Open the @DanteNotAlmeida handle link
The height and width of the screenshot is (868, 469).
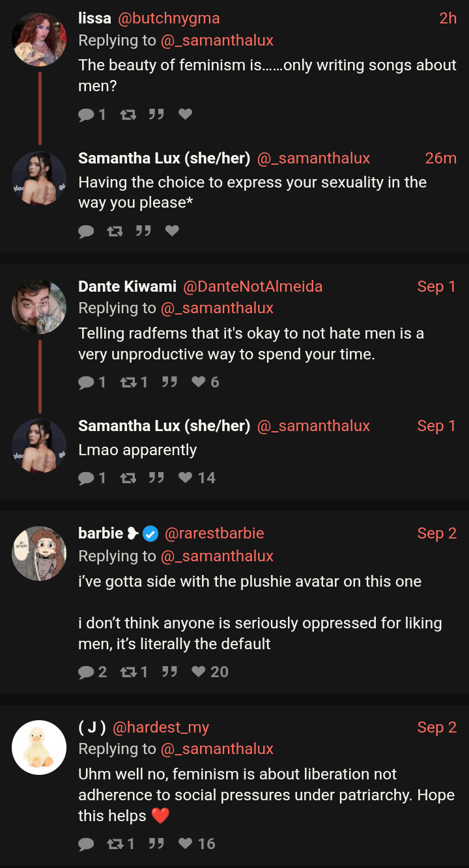(253, 287)
